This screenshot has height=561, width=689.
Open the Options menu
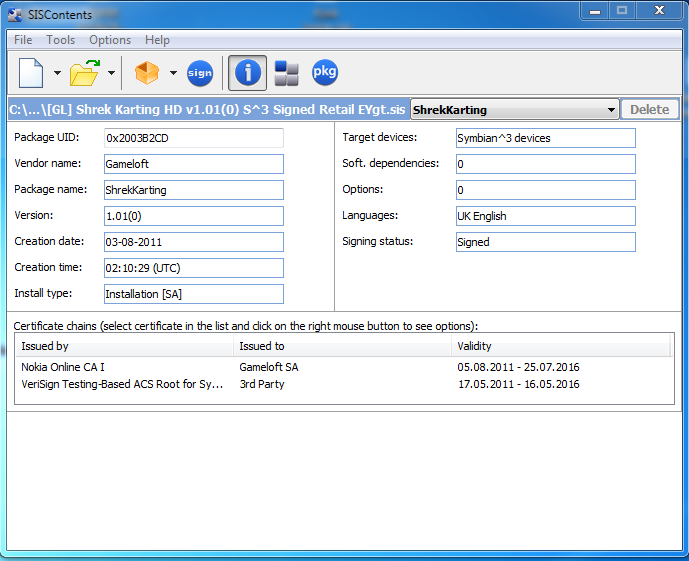tap(110, 40)
